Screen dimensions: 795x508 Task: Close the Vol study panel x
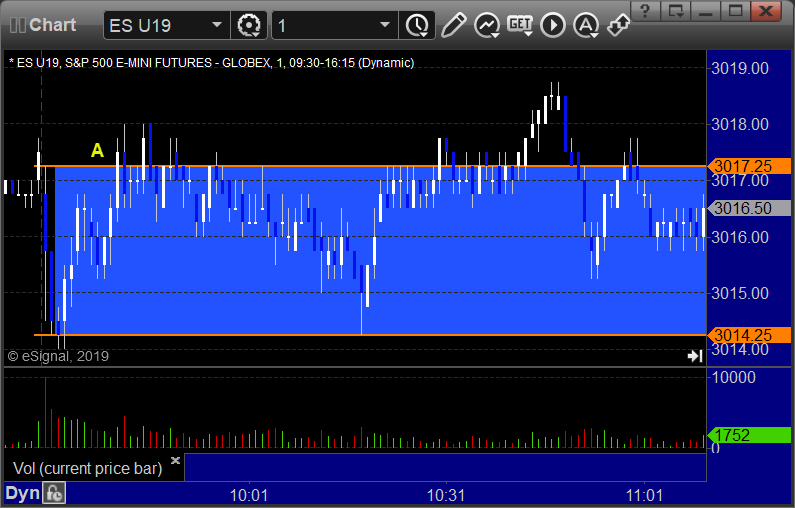[x=175, y=460]
